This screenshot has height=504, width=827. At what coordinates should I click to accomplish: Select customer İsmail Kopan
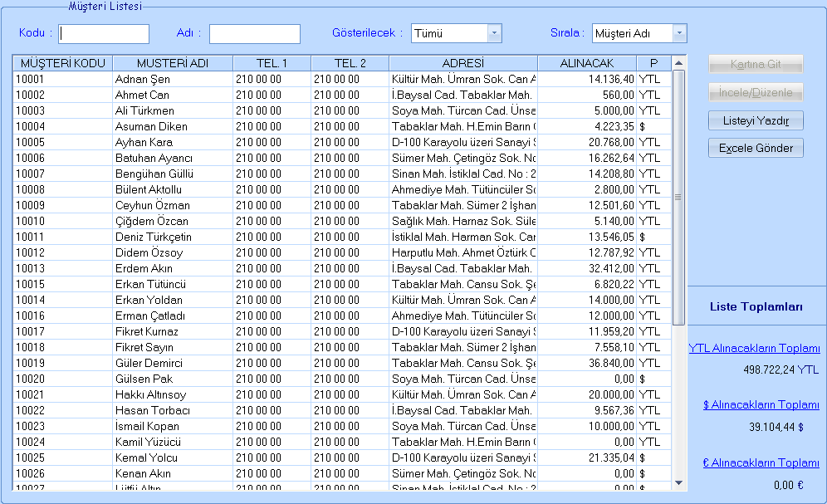(x=147, y=426)
